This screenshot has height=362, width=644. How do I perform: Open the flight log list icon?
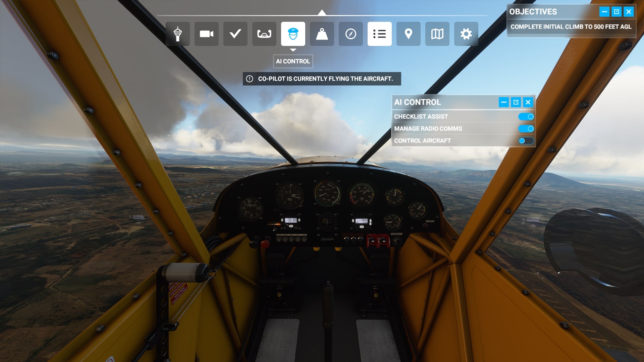pyautogui.click(x=379, y=34)
